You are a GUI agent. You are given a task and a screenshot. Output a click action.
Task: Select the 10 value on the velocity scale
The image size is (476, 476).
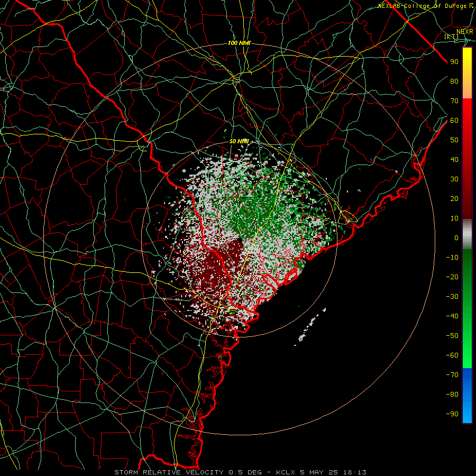point(454,218)
